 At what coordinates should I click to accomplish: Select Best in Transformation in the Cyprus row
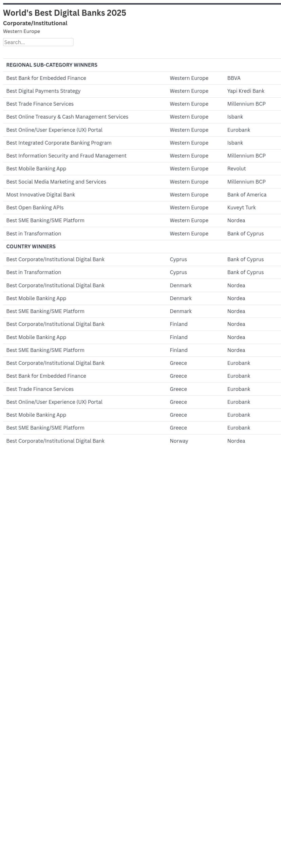click(x=34, y=272)
